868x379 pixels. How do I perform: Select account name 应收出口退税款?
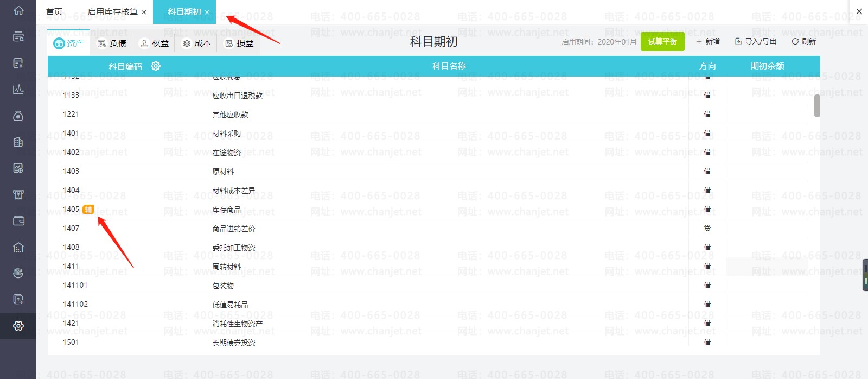[238, 96]
